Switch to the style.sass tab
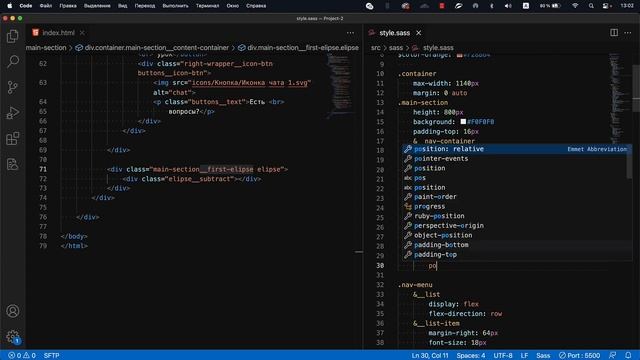 click(x=394, y=33)
